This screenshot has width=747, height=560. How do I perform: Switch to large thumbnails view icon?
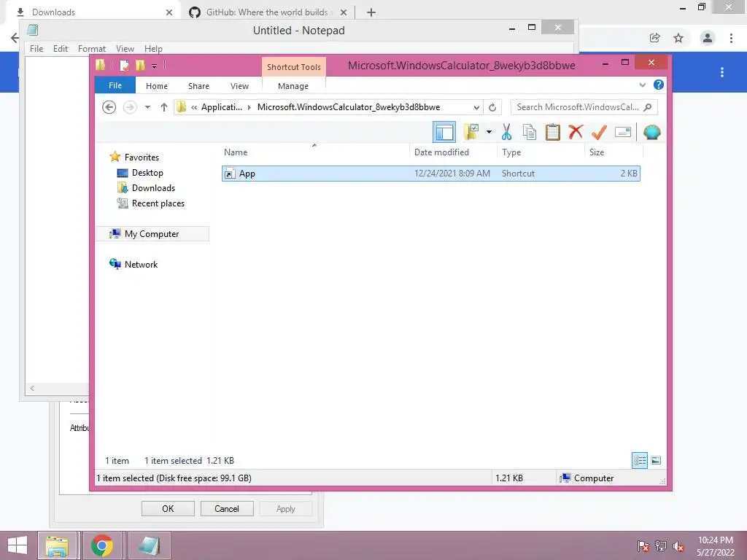point(656,460)
